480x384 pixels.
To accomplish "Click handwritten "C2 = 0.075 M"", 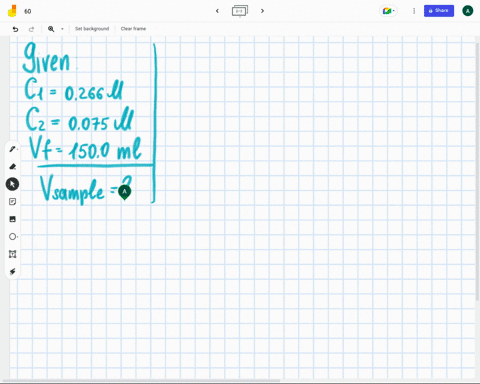I will click(79, 120).
